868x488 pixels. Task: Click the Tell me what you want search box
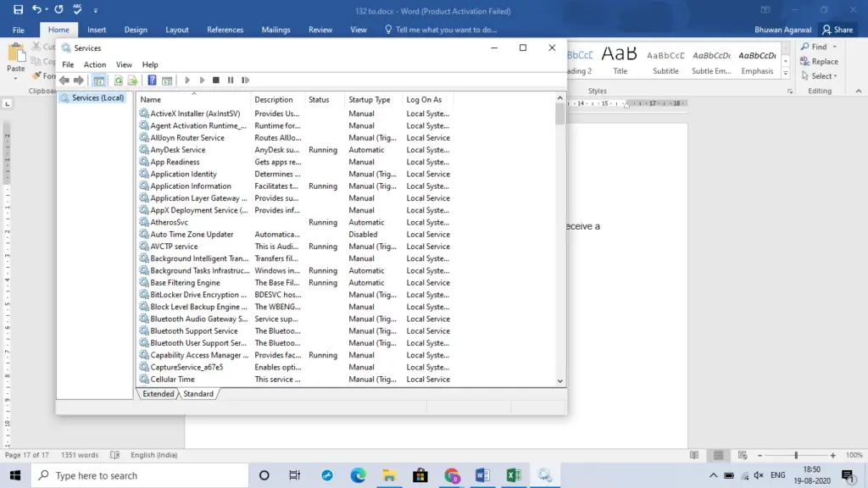pos(441,30)
